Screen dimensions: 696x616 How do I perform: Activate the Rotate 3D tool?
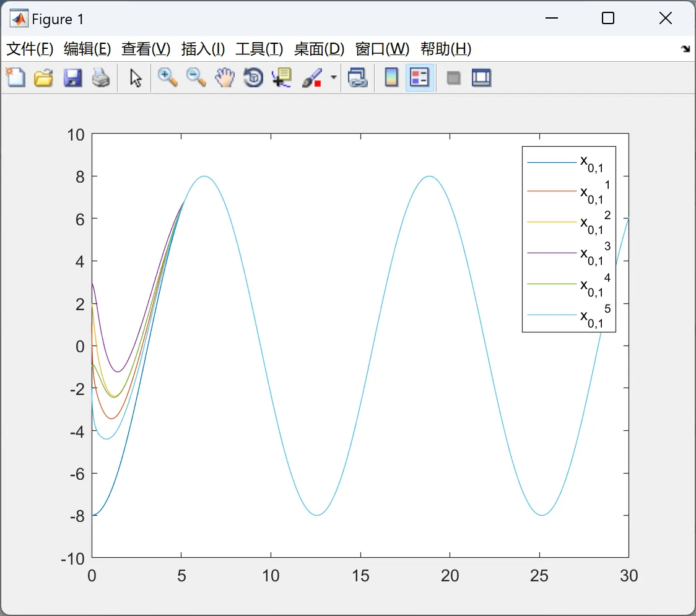tap(253, 78)
